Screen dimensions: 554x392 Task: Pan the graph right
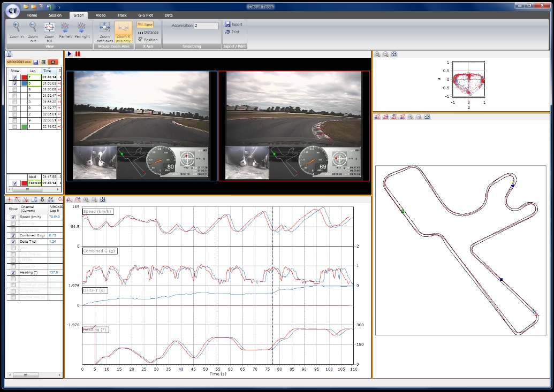(x=81, y=28)
